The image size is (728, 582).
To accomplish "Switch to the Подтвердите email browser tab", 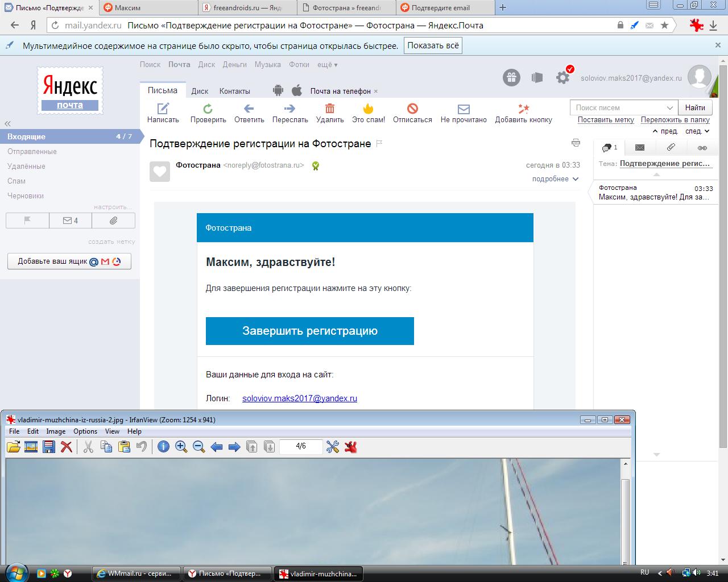I will (x=445, y=8).
